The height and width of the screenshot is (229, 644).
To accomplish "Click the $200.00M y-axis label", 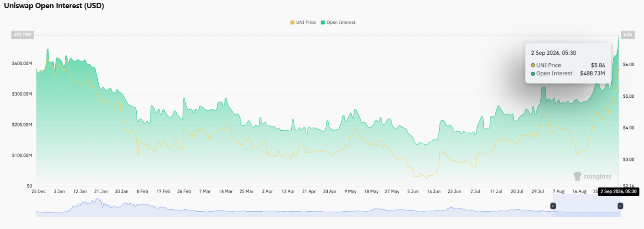I will tap(22, 125).
